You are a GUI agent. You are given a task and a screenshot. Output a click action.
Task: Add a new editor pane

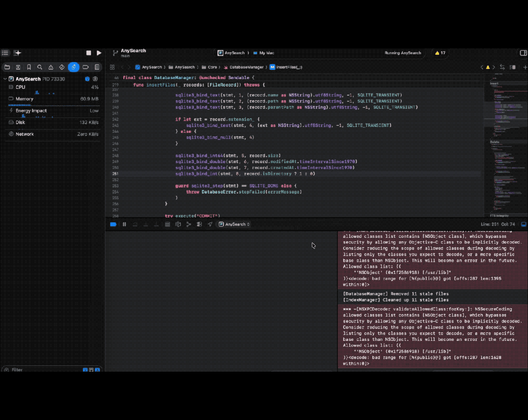click(525, 67)
